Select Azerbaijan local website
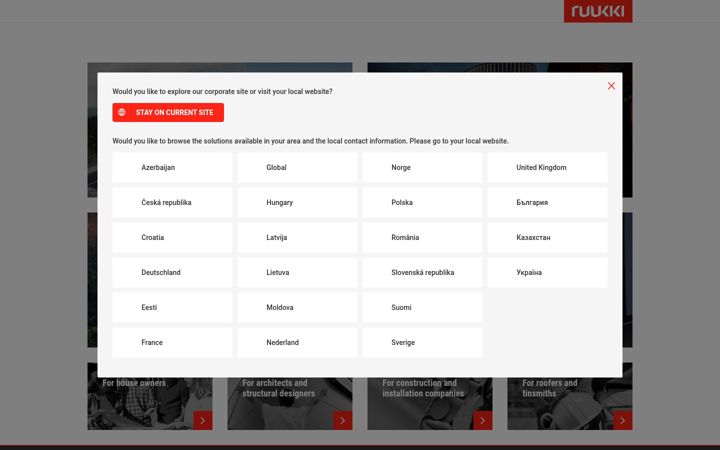Viewport: 720px width, 450px height. (172, 168)
